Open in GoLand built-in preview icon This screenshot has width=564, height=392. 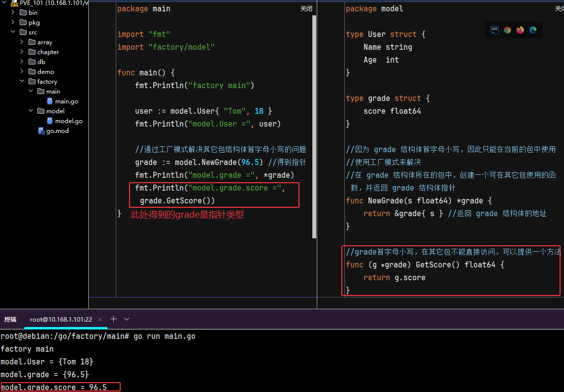tap(494, 30)
